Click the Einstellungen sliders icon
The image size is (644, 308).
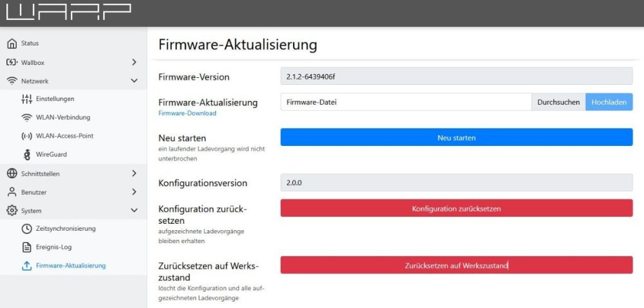tap(26, 99)
